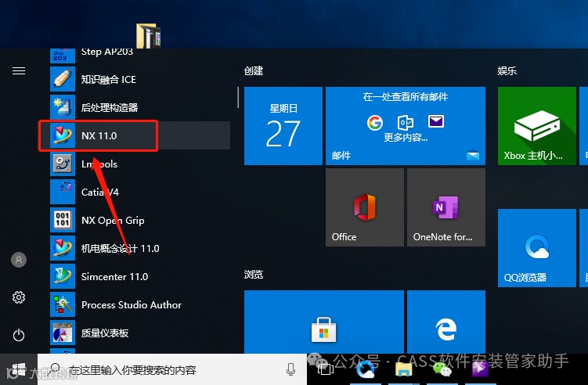The image size is (588, 385).
Task: Click the 浏览 group heading
Action: tap(254, 275)
